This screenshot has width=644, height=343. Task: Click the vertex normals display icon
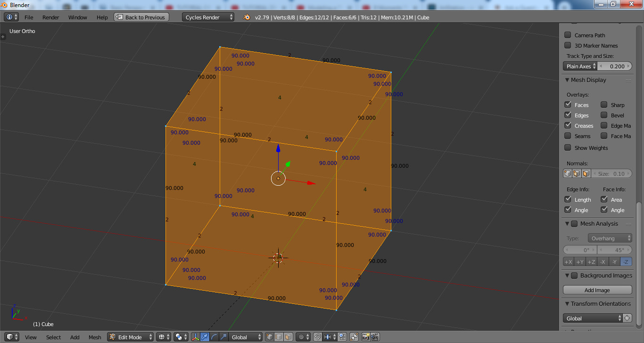567,173
